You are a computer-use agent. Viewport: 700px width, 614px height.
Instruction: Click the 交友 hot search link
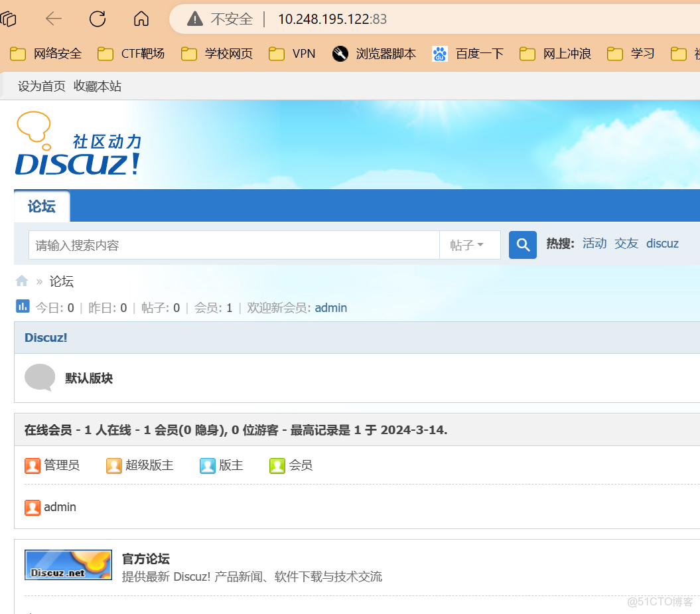(626, 244)
